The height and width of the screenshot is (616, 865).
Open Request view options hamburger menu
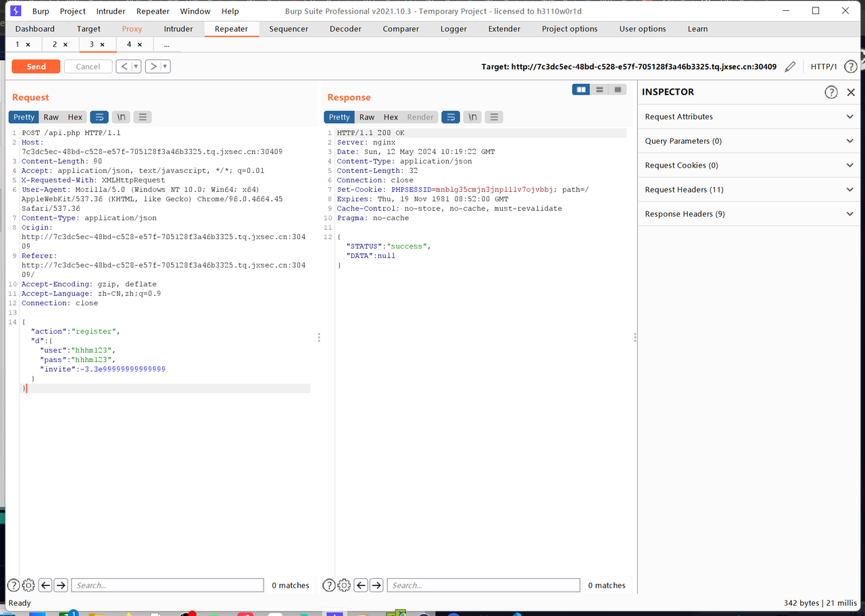(143, 117)
